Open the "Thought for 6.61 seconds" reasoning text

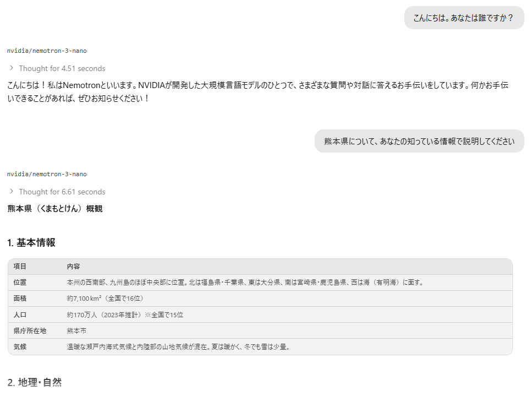click(62, 192)
